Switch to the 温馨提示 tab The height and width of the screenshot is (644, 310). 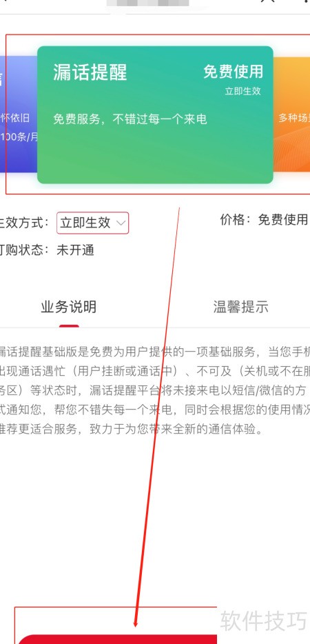pyautogui.click(x=241, y=307)
